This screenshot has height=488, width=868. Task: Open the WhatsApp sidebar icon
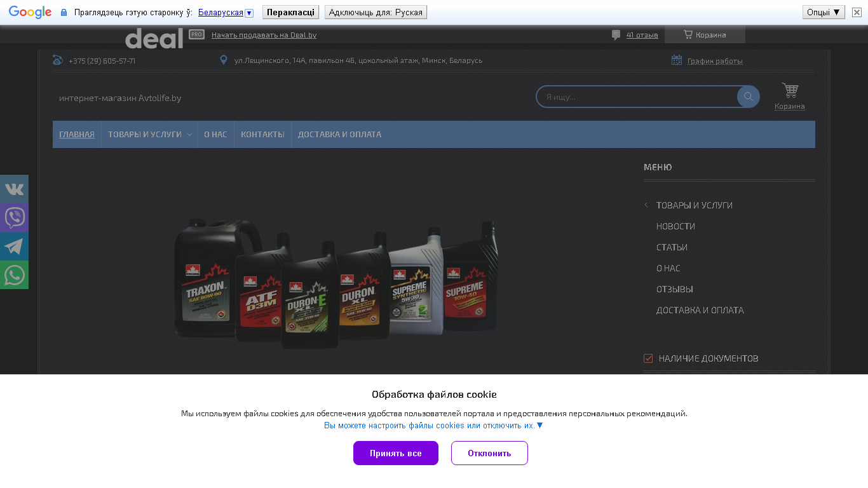pos(14,274)
